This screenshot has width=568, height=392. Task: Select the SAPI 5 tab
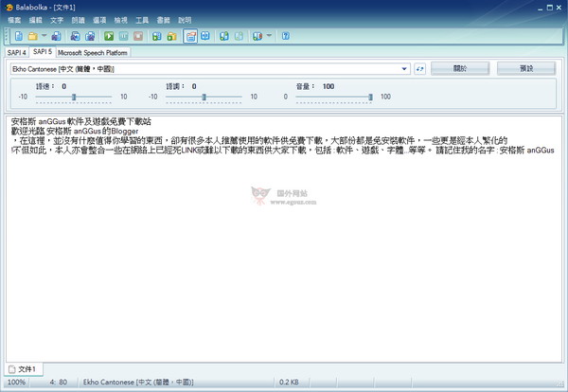43,52
